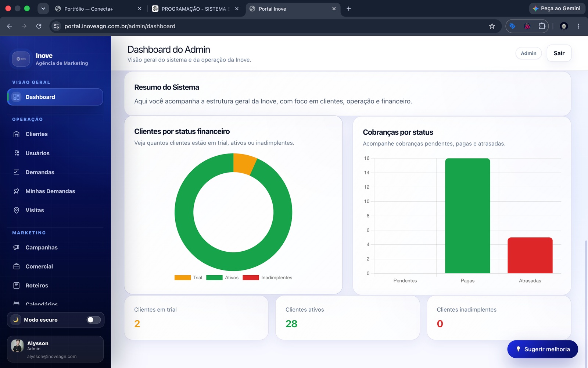This screenshot has height=368, width=588.
Task: Open the Usuários menu item
Action: click(55, 153)
